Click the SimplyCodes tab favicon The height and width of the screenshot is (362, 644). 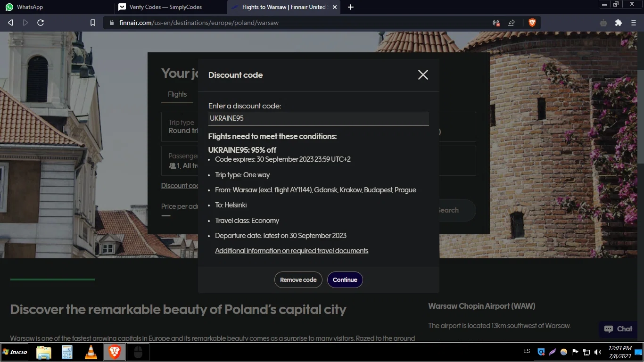122,7
